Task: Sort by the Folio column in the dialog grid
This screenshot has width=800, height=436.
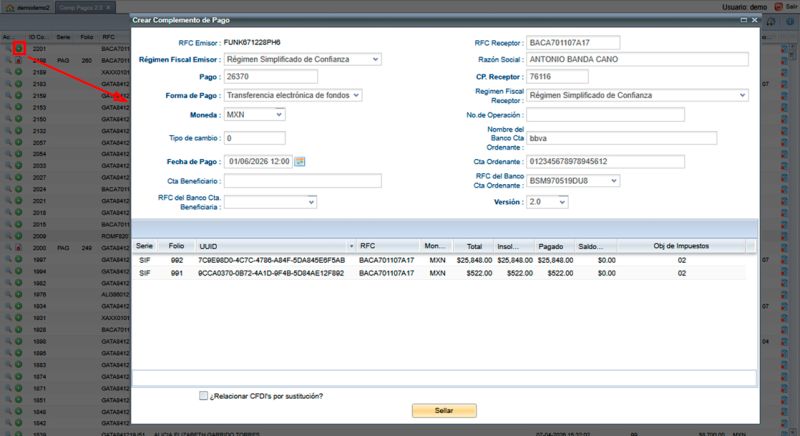Action: click(x=177, y=246)
